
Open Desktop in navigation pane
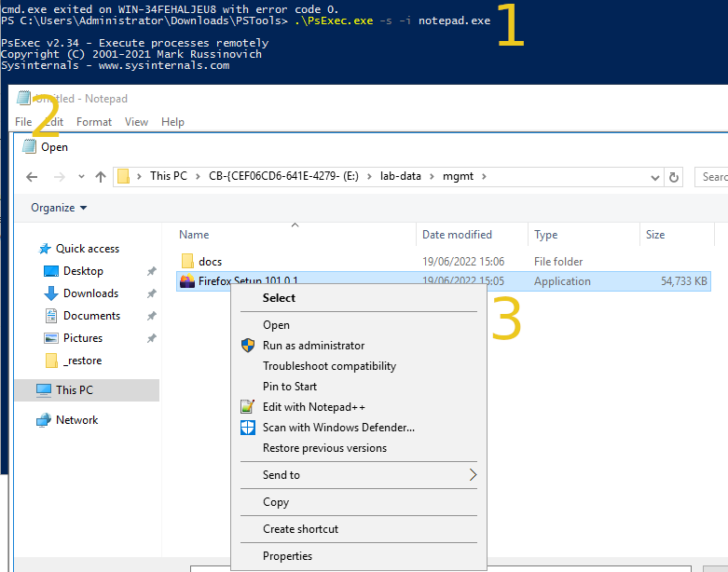tap(83, 271)
